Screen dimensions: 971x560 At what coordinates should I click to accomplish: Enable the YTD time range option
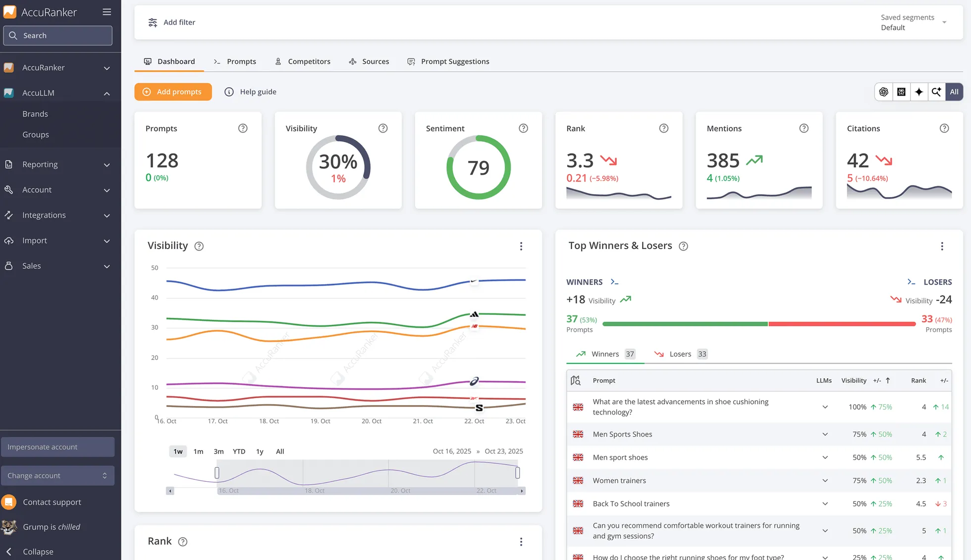pos(239,451)
